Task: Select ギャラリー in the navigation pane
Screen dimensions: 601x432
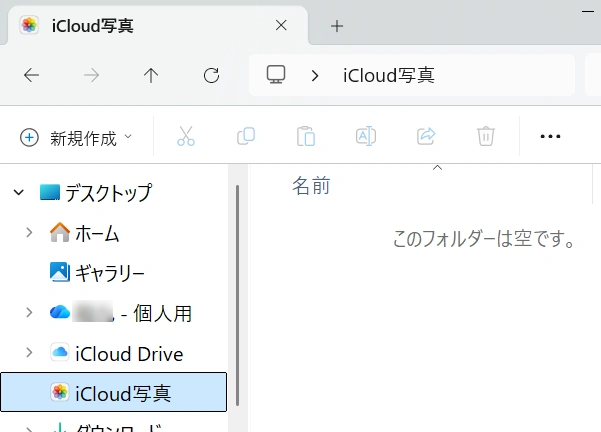Action: pyautogui.click(x=109, y=273)
